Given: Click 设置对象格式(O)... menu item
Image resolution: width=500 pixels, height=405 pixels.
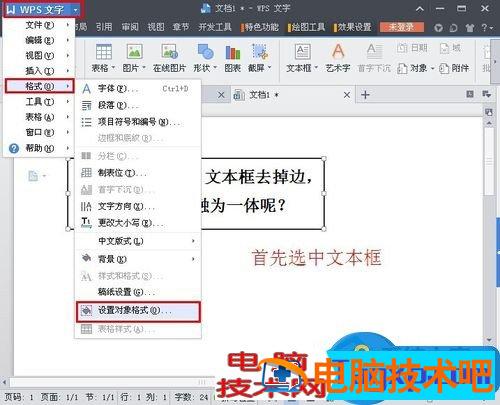Looking at the screenshot, I should tap(138, 311).
